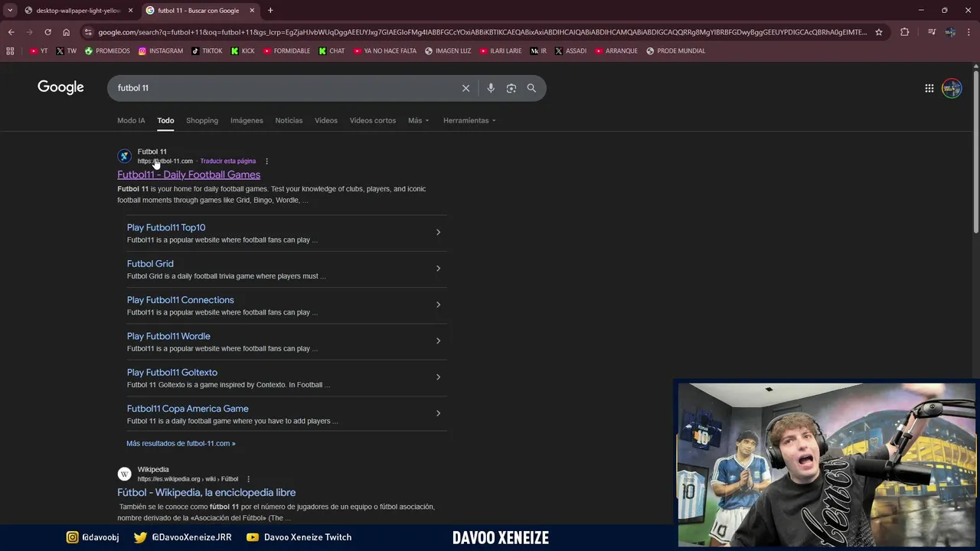
Task: Open options menu for the Wikipedia result
Action: (x=248, y=479)
